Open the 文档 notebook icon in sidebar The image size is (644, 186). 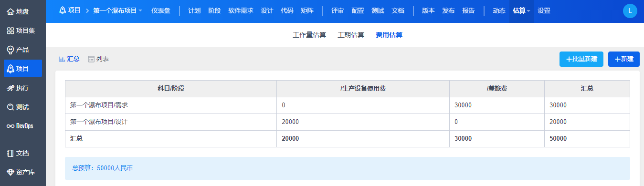click(11, 153)
